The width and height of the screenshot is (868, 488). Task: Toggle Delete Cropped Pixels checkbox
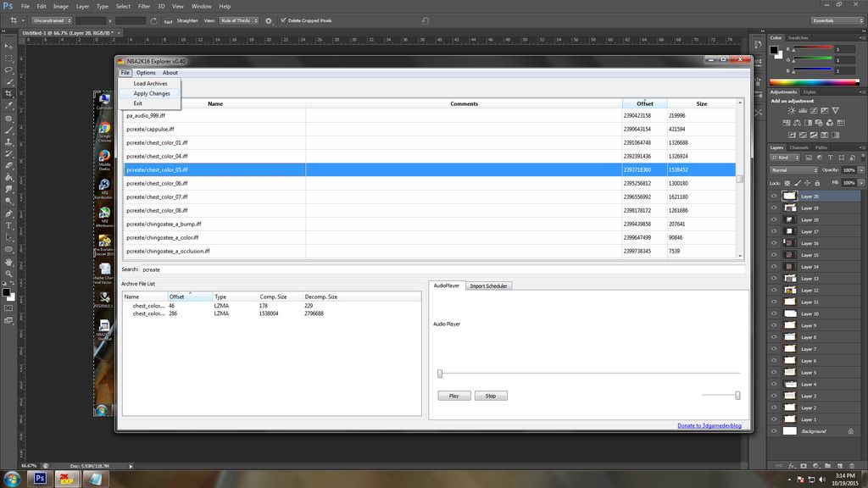pyautogui.click(x=283, y=20)
